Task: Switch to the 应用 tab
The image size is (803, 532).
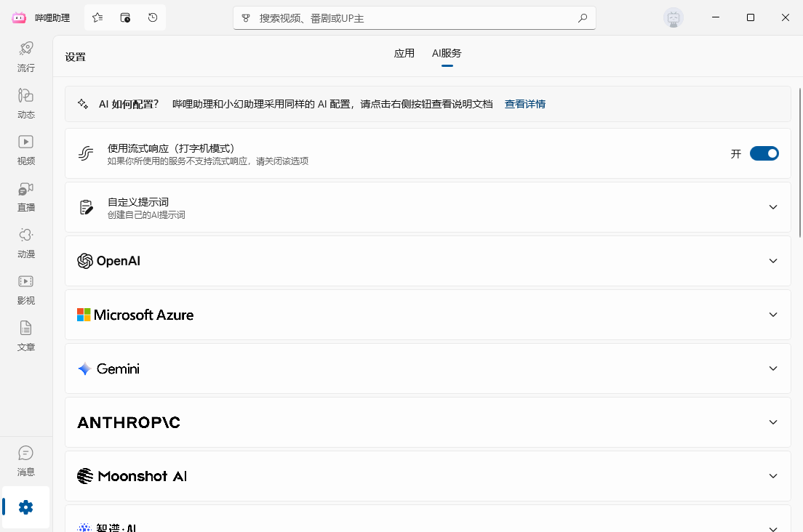Action: click(x=404, y=53)
